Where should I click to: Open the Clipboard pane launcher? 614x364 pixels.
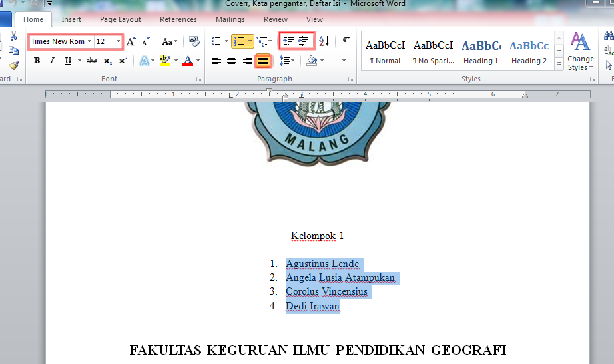[x=19, y=79]
